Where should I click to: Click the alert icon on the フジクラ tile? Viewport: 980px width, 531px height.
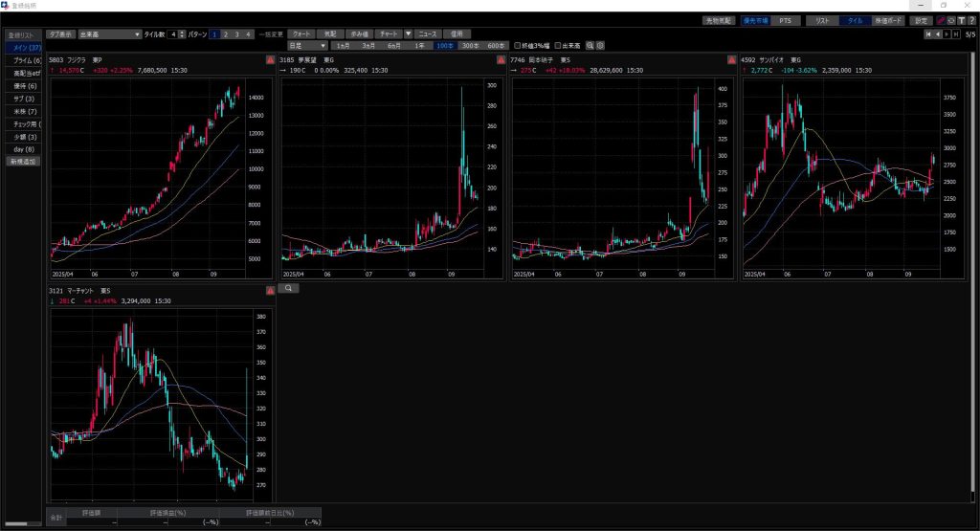270,60
